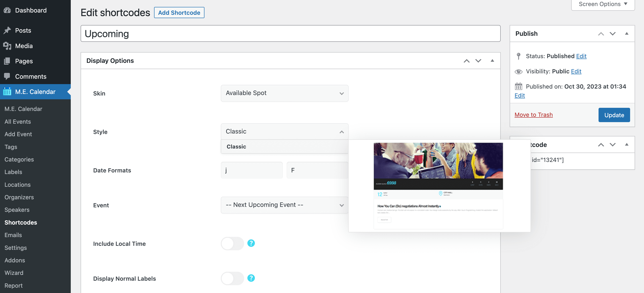Collapse the Display Options panel triangle
This screenshot has width=644, height=293.
[x=492, y=61]
